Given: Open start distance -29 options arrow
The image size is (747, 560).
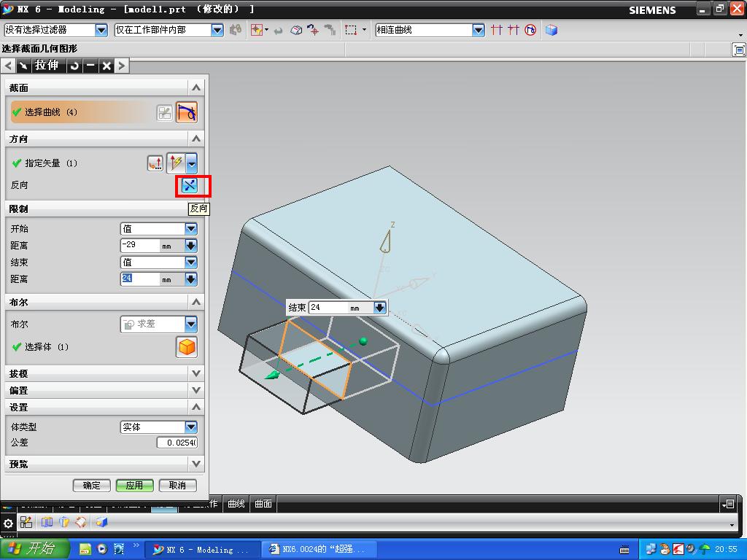Looking at the screenshot, I should tap(191, 246).
